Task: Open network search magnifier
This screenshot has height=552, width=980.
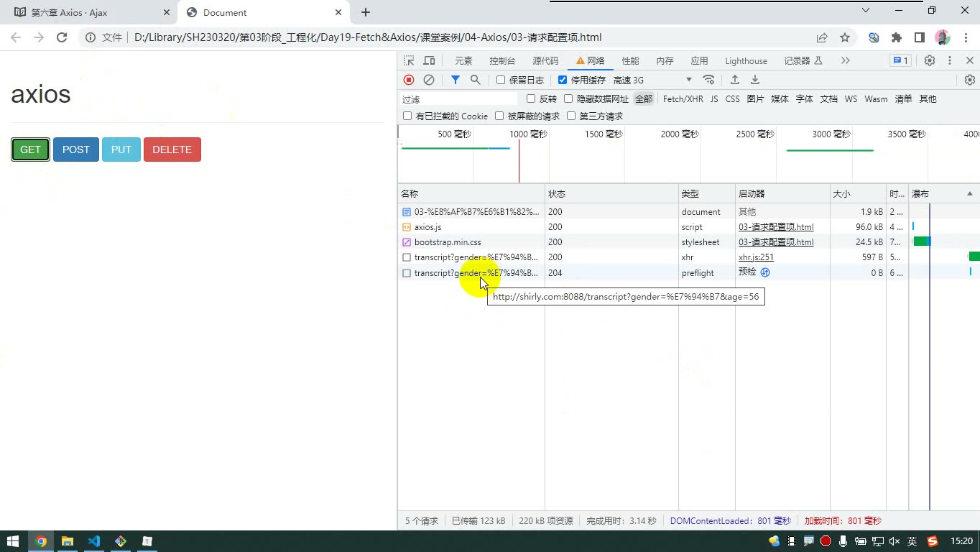Action: [x=475, y=80]
